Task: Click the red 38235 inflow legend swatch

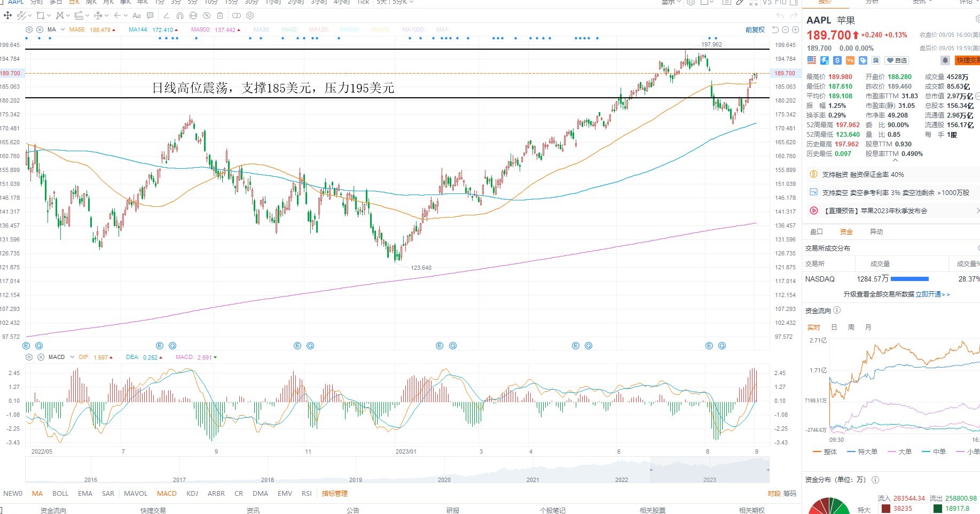Action: (886, 509)
